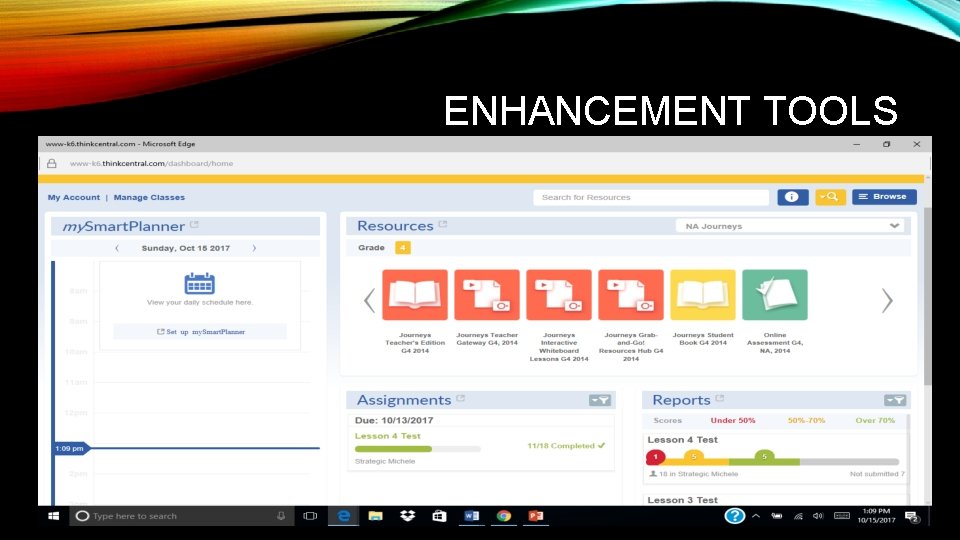This screenshot has height=540, width=960.
Task: Go to next day in planner
Action: 254,248
